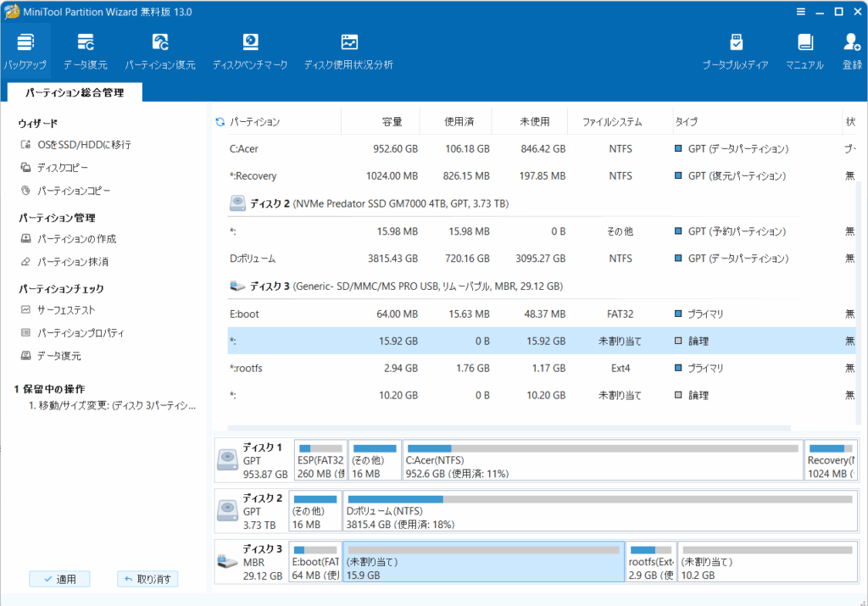Open パーティション復元 partition recovery
The height and width of the screenshot is (606, 868).
160,51
